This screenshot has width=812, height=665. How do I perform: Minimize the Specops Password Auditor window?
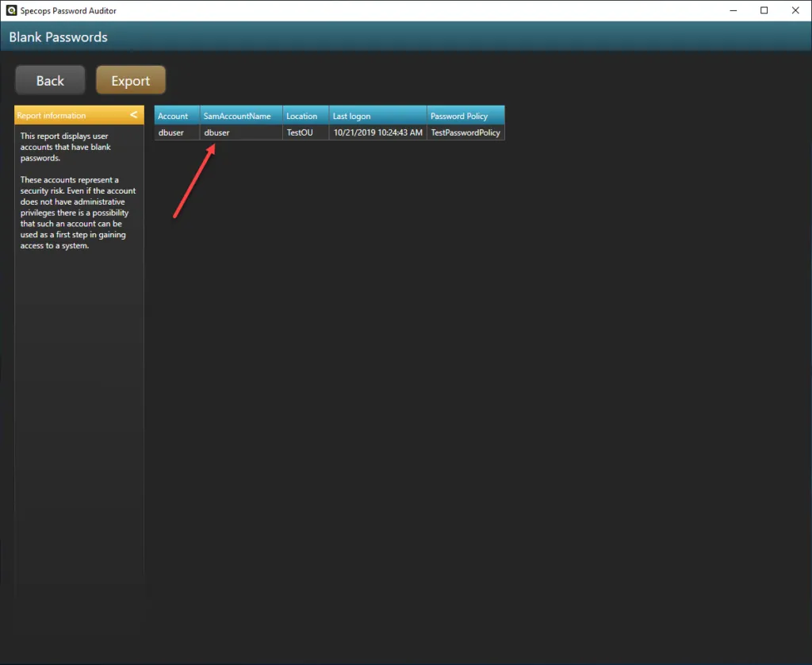pos(733,10)
